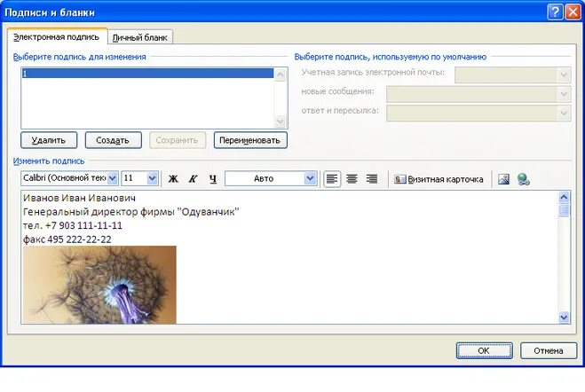Click the signature list scroll down arrow
The image size is (585, 392).
coord(281,122)
